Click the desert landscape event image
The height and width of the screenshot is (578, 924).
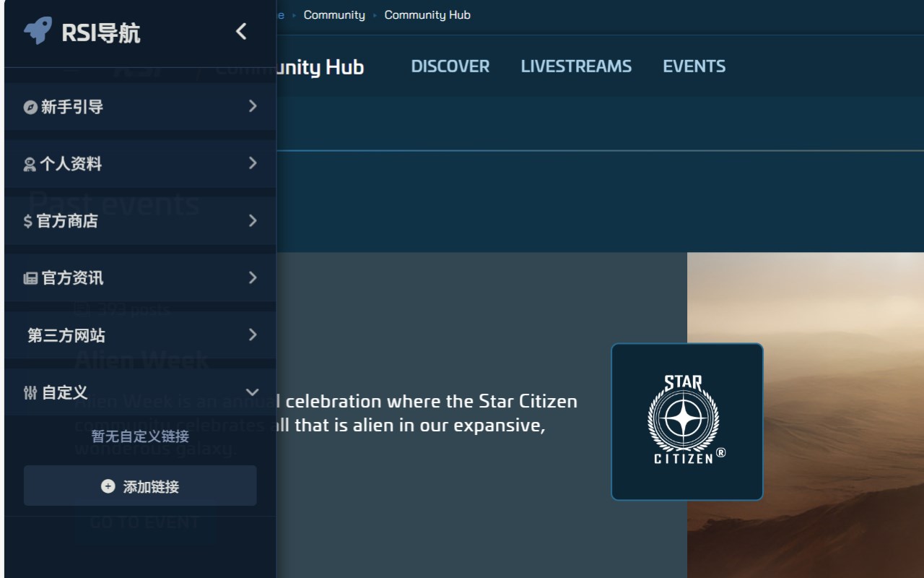[x=806, y=415]
